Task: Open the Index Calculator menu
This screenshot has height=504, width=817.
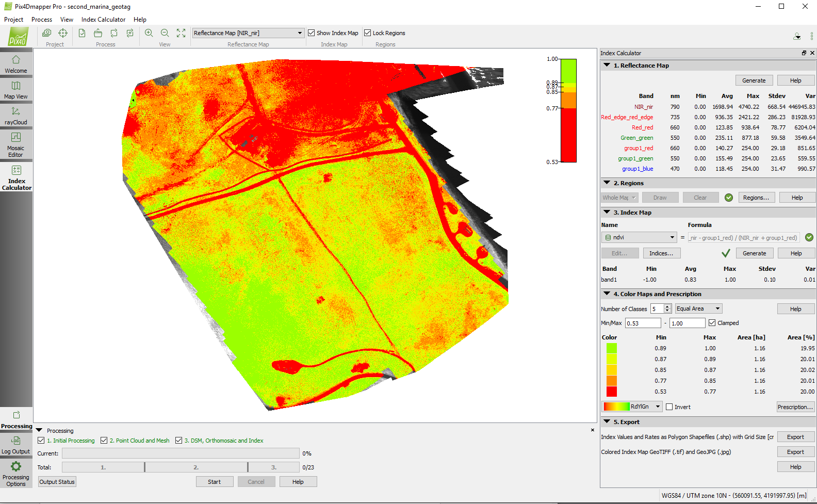Action: point(103,20)
